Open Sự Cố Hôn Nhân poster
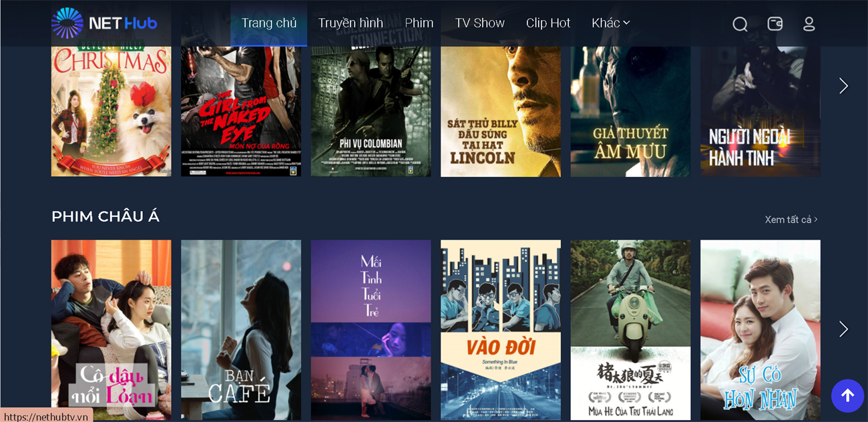 [x=761, y=331]
